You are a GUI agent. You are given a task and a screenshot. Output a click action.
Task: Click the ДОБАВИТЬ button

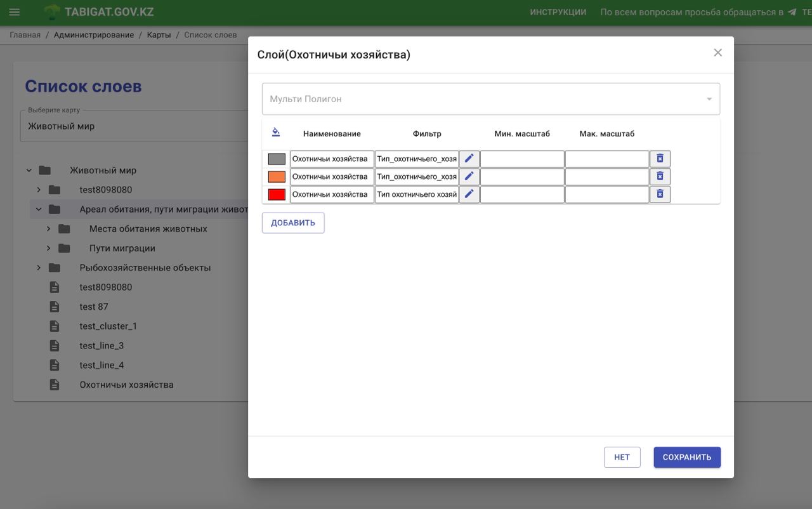[293, 223]
